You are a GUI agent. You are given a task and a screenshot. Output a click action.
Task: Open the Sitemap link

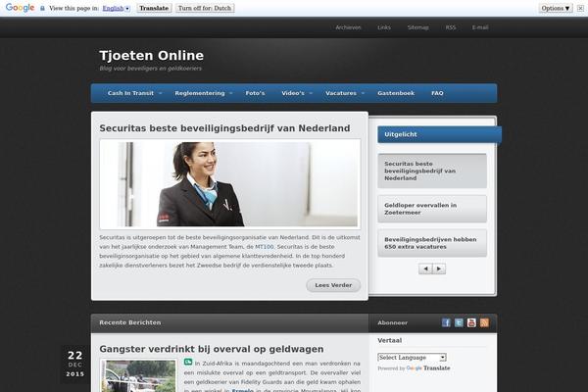coord(417,27)
